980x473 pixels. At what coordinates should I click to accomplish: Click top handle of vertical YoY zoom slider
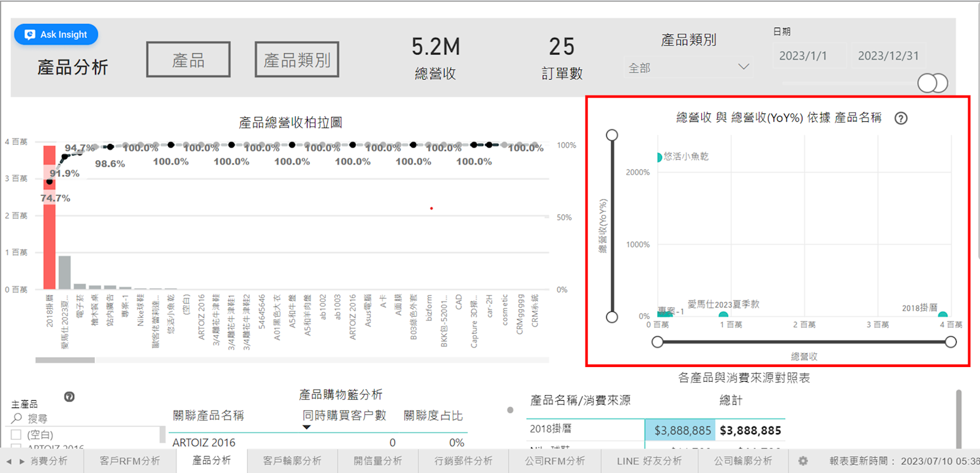[612, 135]
